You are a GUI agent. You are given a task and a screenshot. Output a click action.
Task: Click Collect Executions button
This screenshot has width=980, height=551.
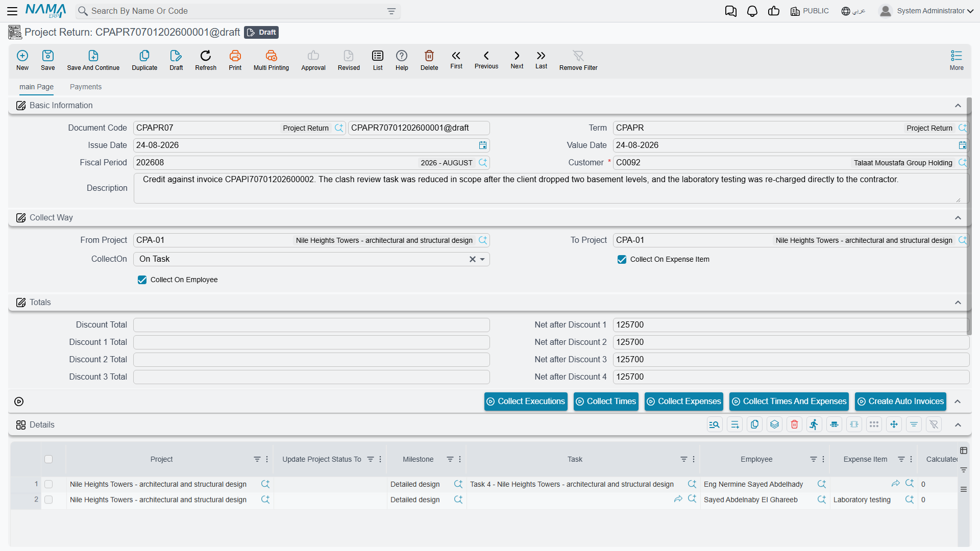[526, 402]
